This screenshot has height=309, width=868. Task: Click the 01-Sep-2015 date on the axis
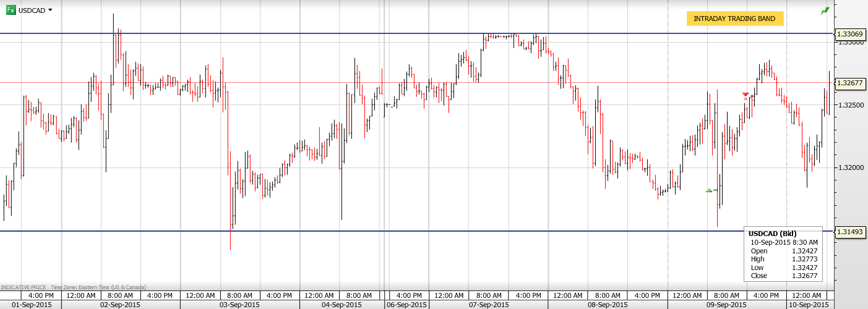[32, 305]
